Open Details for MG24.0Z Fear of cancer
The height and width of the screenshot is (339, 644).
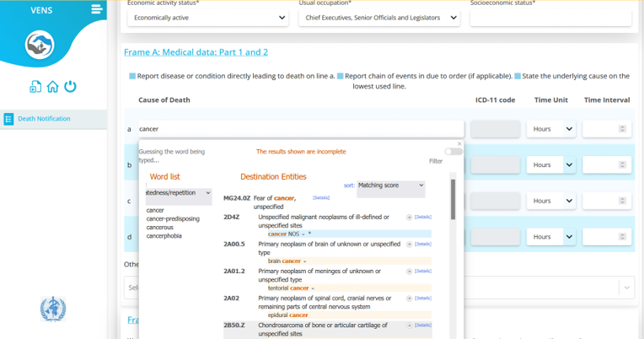tap(321, 197)
